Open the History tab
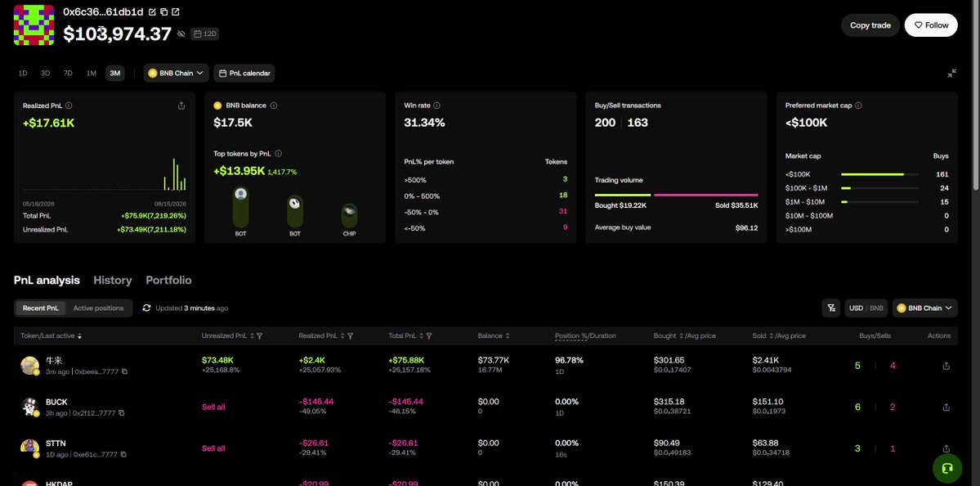This screenshot has width=980, height=486. (113, 280)
